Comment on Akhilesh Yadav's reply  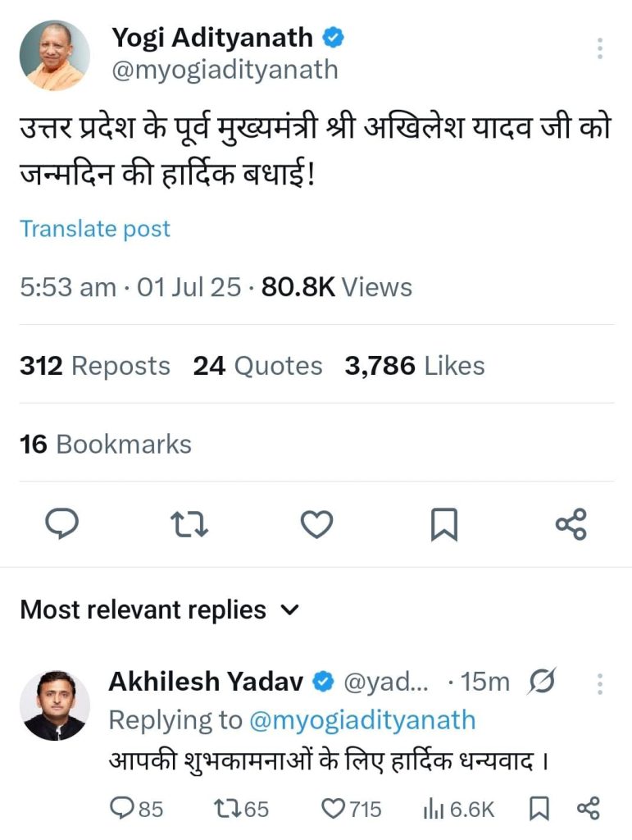[123, 809]
